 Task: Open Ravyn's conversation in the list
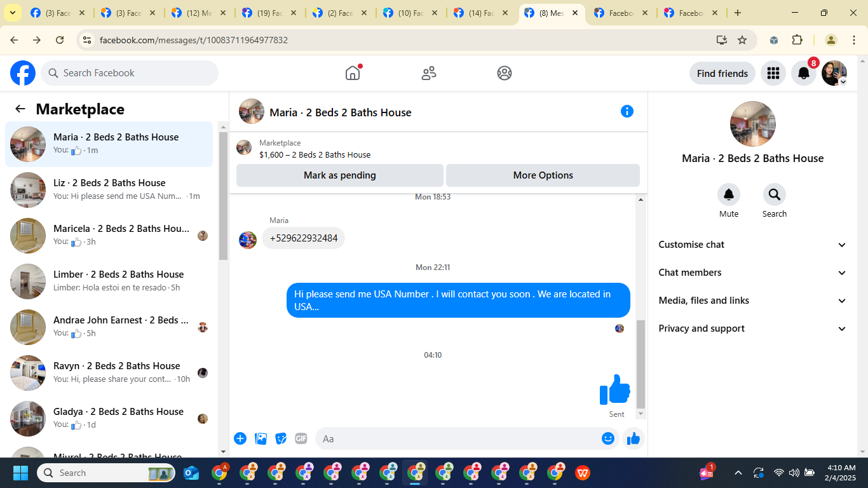click(109, 373)
